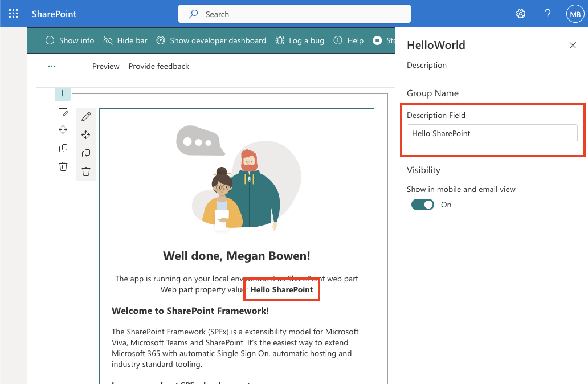Screen dimensions: 588x384
Task: Click the illustration of two people
Action: click(x=239, y=178)
